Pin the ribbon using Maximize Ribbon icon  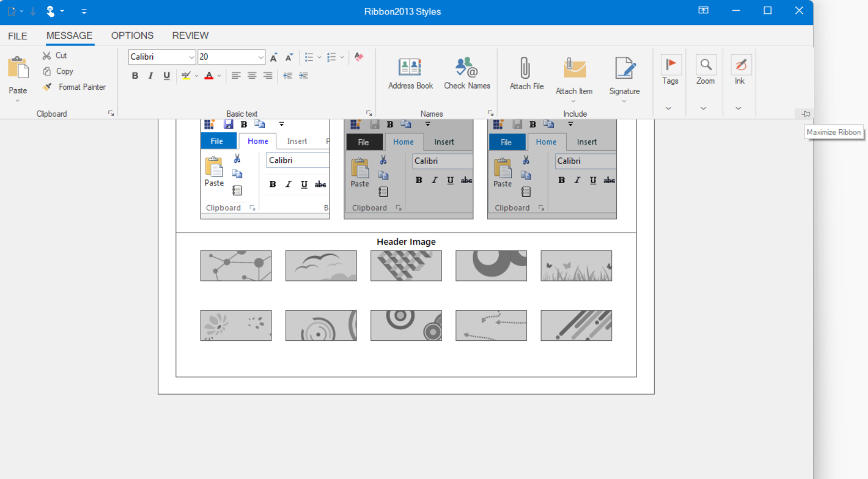pos(805,114)
